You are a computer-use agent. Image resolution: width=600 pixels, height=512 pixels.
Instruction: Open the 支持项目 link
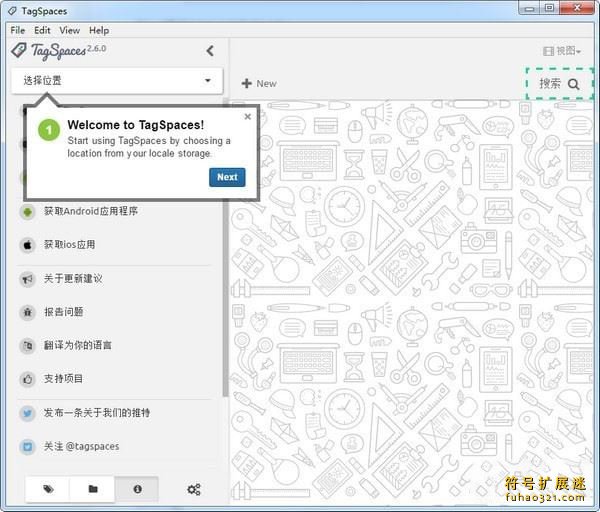tap(63, 379)
